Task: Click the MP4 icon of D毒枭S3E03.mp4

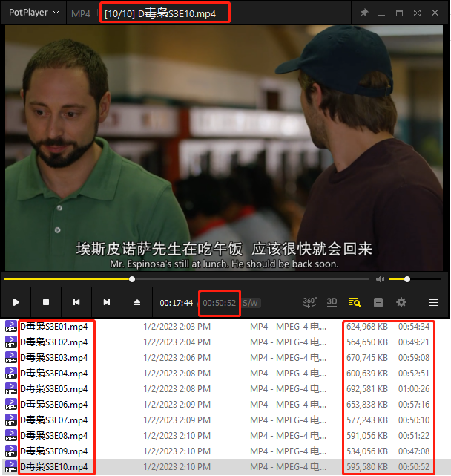Action: [11, 358]
